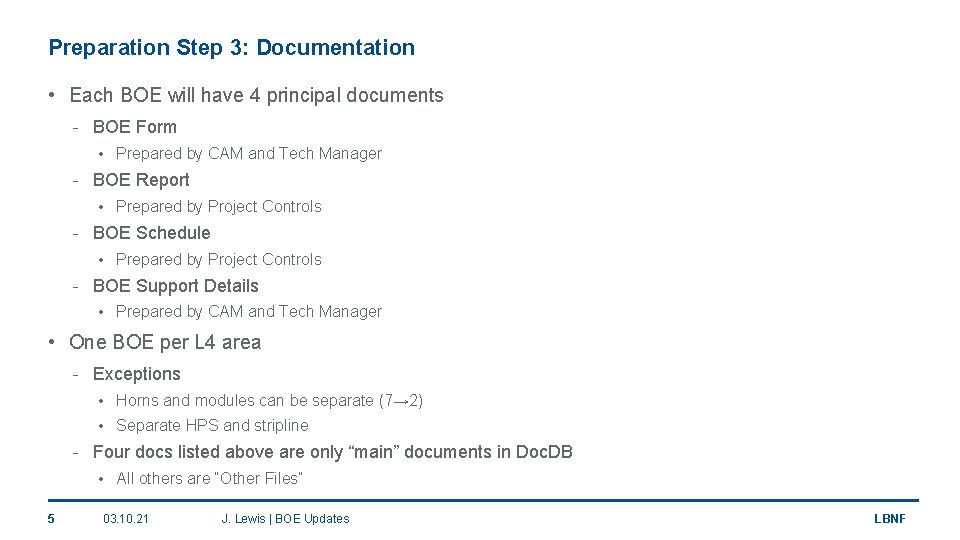Select 'Prepared by Project Controls' under BOE Schedule
Viewport: 960px width, 540px height.
coord(219,260)
